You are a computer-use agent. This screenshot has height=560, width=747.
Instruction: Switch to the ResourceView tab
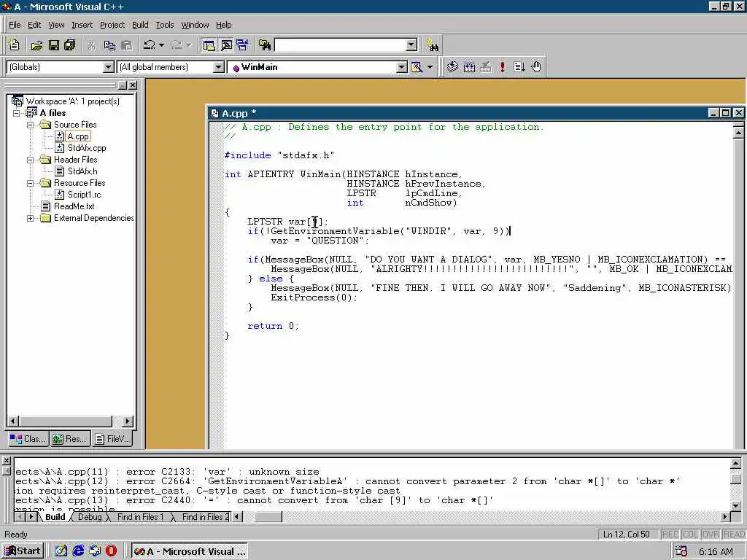(x=69, y=438)
